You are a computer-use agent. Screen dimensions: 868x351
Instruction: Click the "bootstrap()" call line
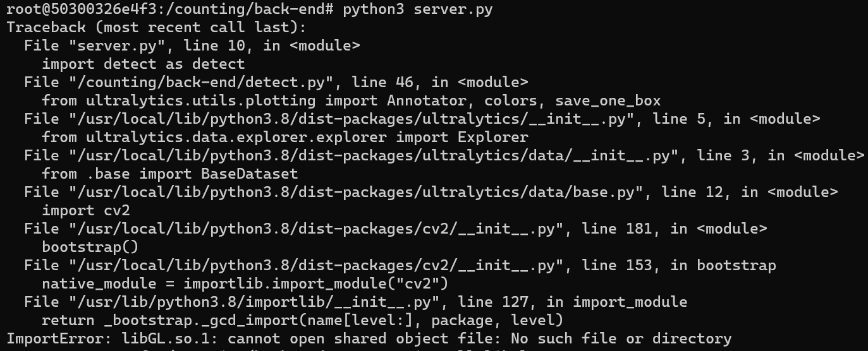pyautogui.click(x=90, y=247)
